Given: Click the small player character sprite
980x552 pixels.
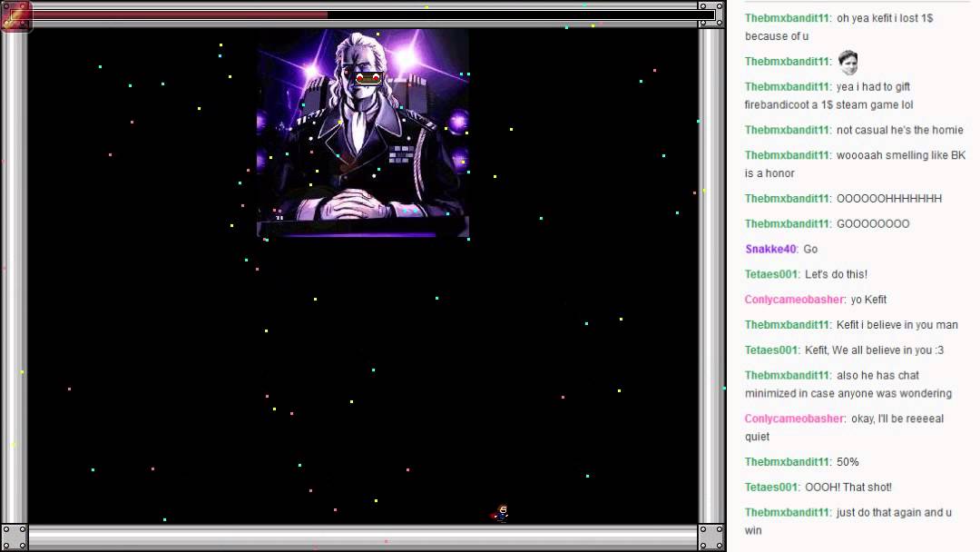Looking at the screenshot, I should click(x=501, y=513).
